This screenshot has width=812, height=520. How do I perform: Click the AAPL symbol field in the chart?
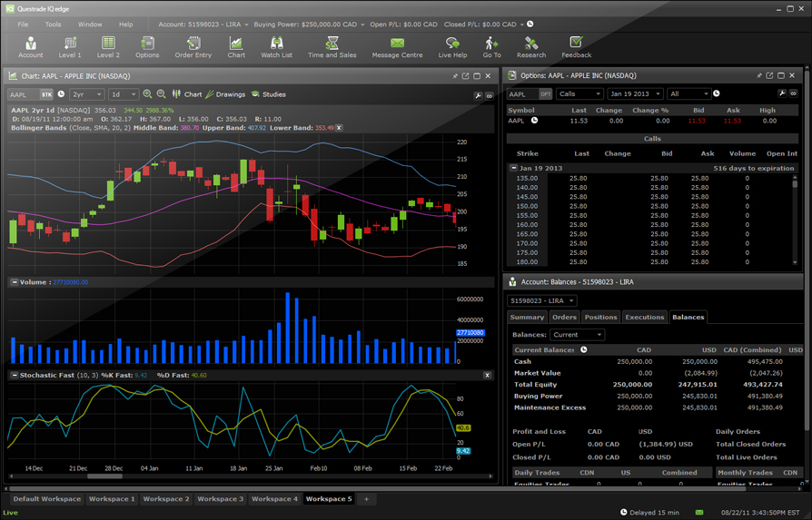(x=24, y=94)
